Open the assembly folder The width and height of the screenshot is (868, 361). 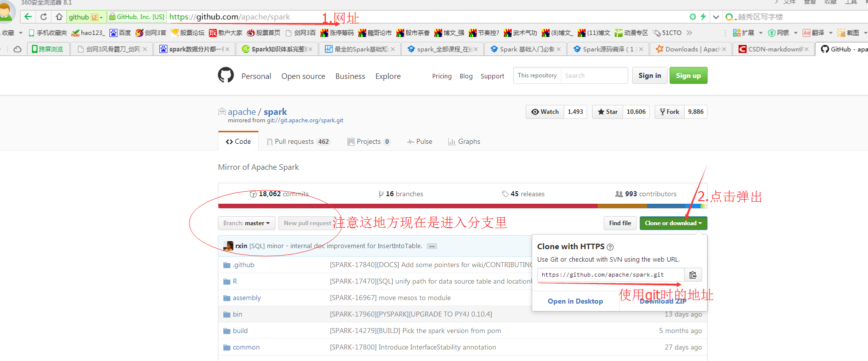(247, 298)
